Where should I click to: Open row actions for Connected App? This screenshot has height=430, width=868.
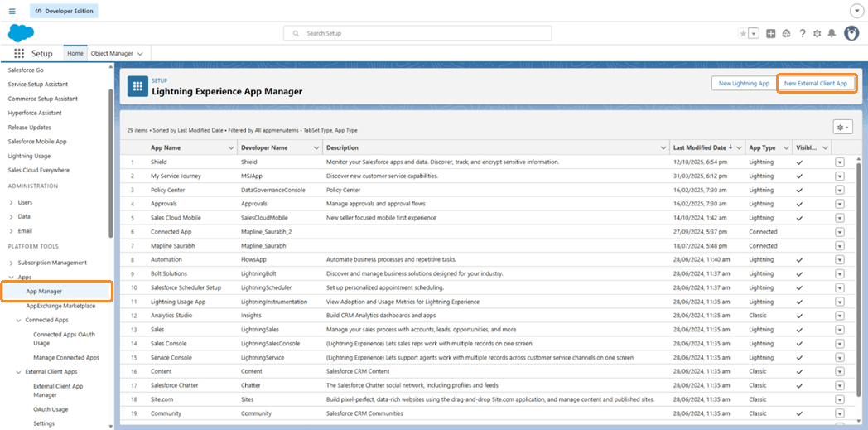click(x=839, y=232)
